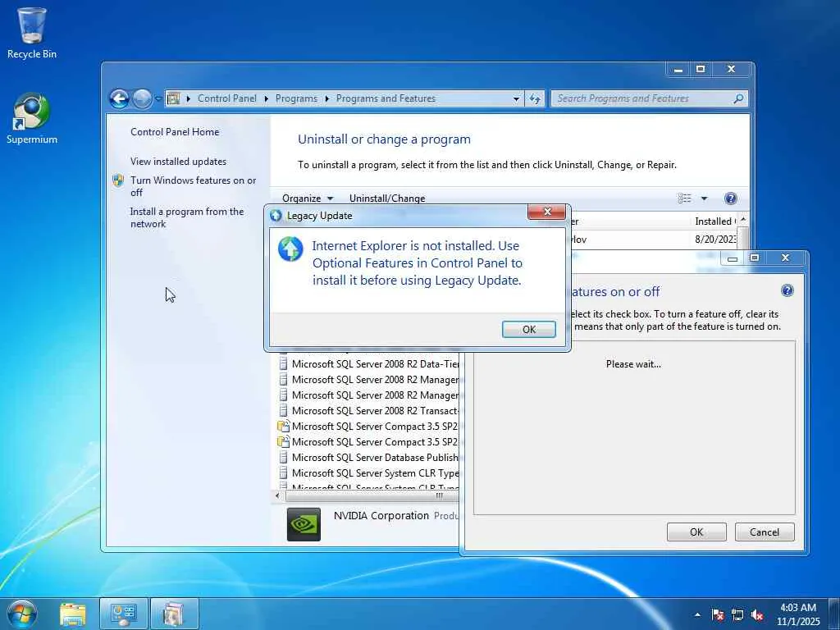
Task: Open the Recycle Bin desktop icon
Action: pos(32,32)
